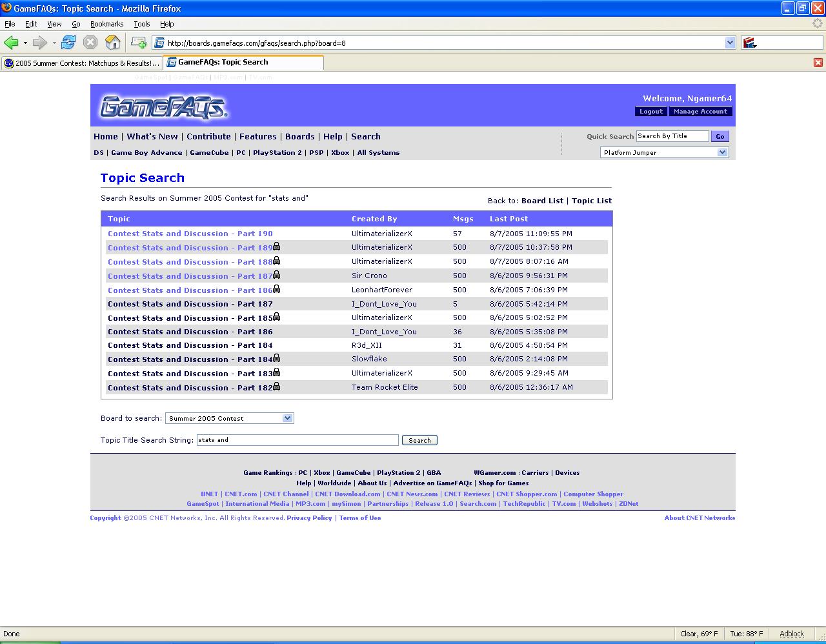Screen dimensions: 826x644
Task: Click the Sir Crono creator name
Action: click(x=369, y=276)
